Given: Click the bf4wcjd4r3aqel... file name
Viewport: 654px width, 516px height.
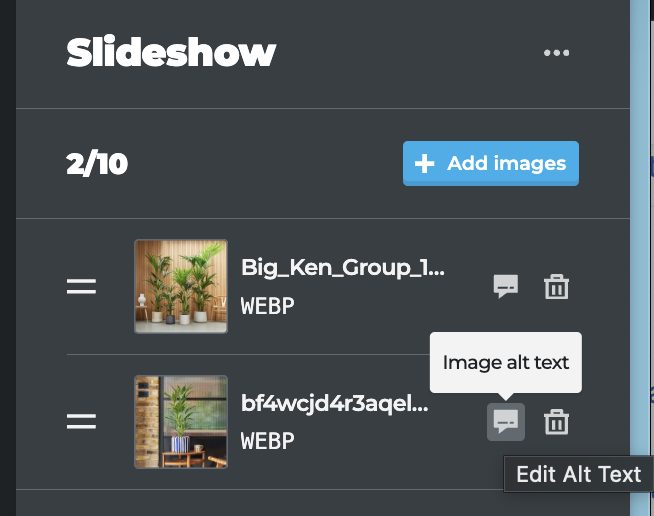Looking at the screenshot, I should point(335,403).
